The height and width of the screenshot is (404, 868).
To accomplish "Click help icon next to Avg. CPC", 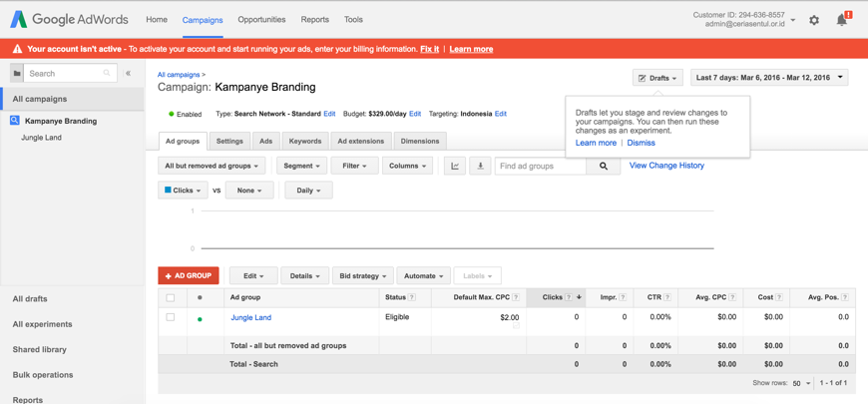I will (732, 297).
